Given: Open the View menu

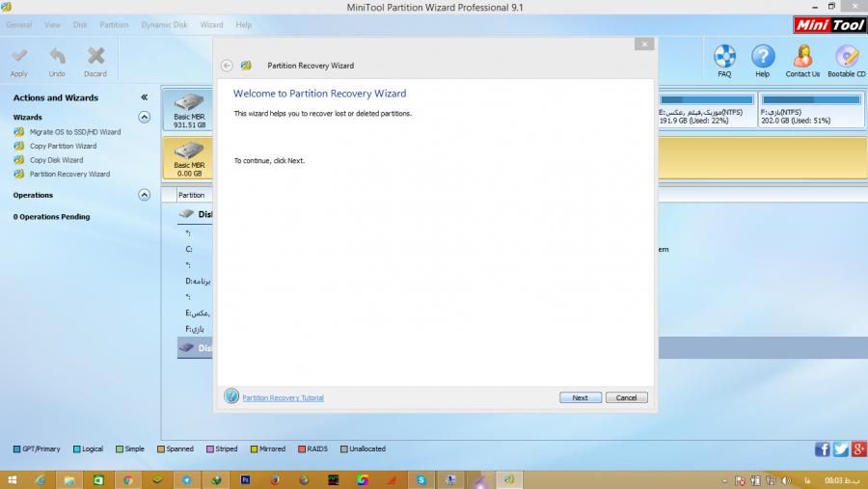Looking at the screenshot, I should (53, 25).
